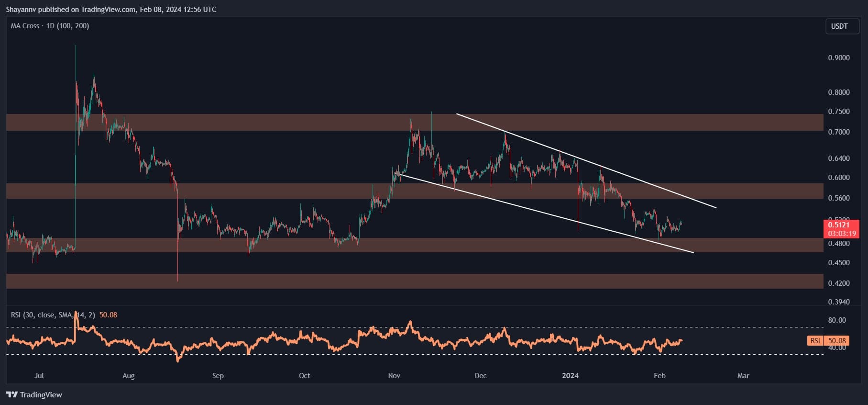The width and height of the screenshot is (868, 405).
Task: Select the 0.47–0.49 support zone rectangle
Action: pos(415,245)
